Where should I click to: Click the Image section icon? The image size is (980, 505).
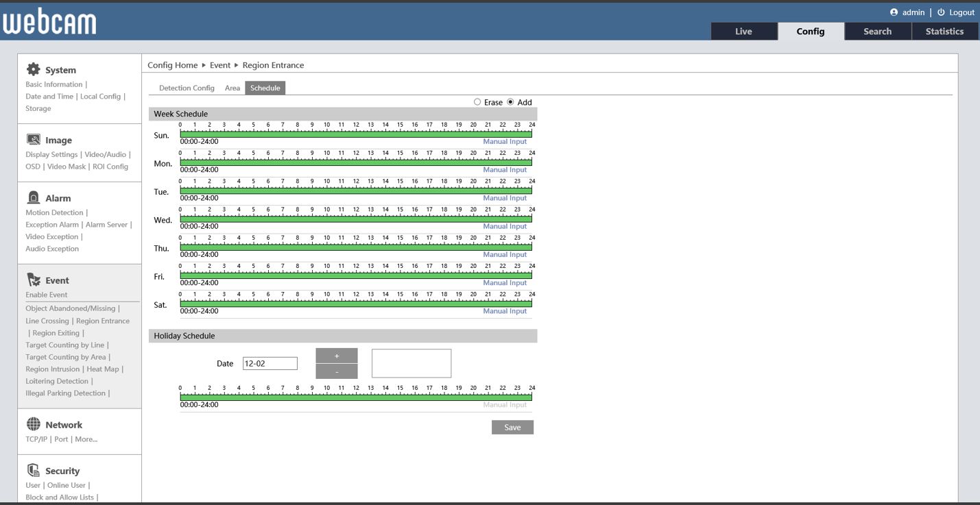[x=33, y=140]
